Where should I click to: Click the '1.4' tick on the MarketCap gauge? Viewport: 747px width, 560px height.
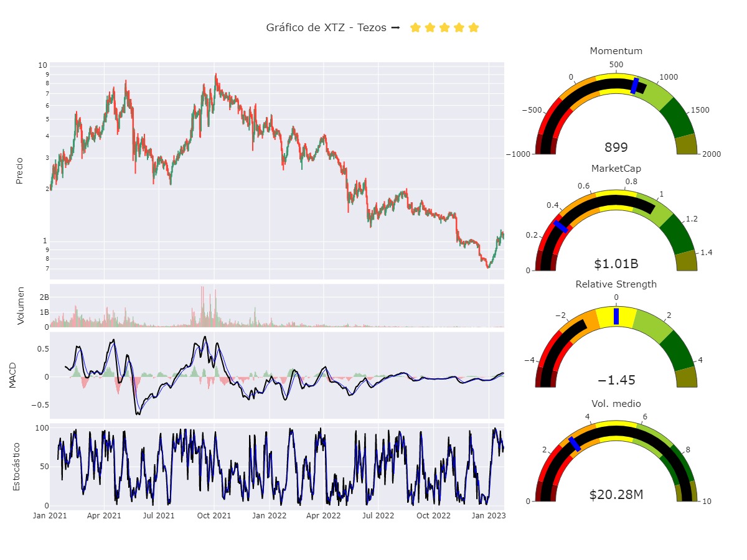coord(707,253)
